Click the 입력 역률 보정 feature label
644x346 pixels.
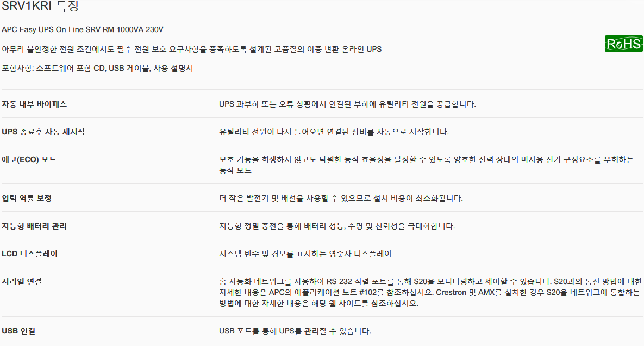[27, 199]
